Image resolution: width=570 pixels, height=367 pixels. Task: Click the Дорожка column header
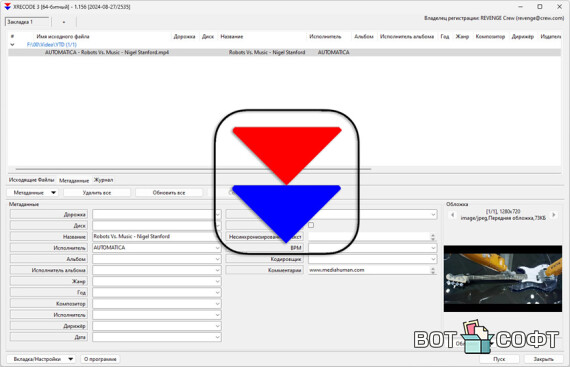click(x=184, y=36)
